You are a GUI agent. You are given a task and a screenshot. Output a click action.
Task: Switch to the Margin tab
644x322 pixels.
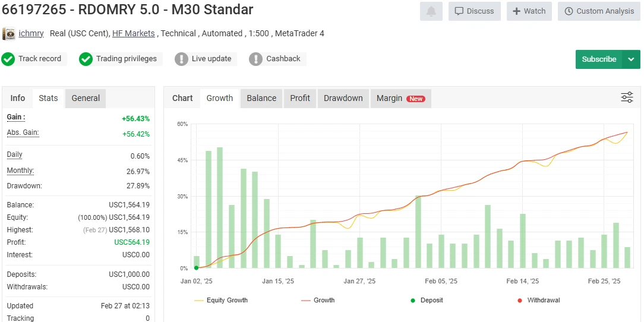point(400,98)
